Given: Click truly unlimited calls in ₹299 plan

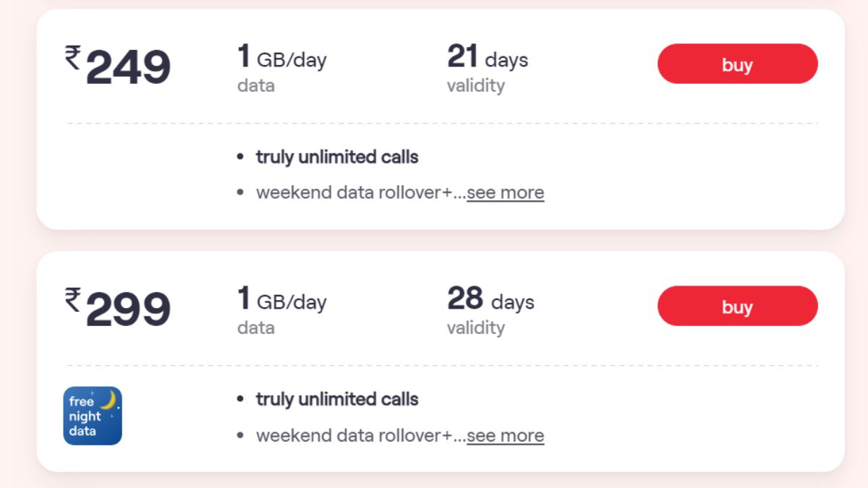Looking at the screenshot, I should (337, 399).
